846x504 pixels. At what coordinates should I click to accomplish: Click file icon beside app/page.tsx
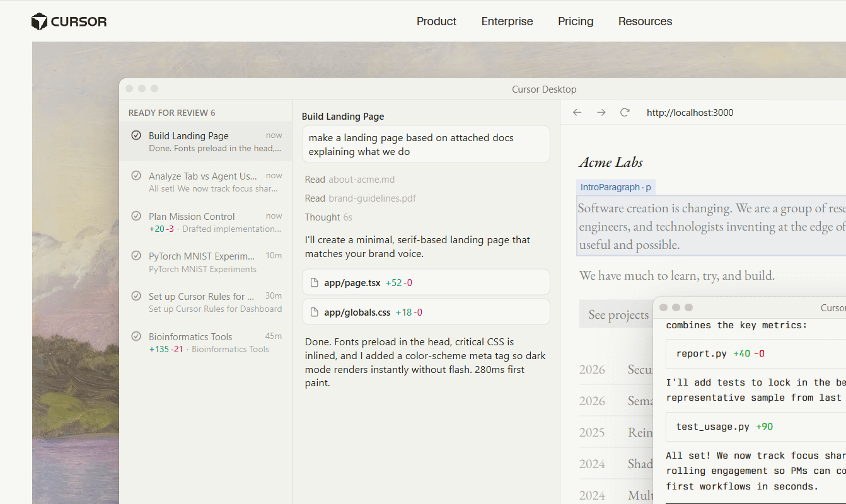coord(315,283)
